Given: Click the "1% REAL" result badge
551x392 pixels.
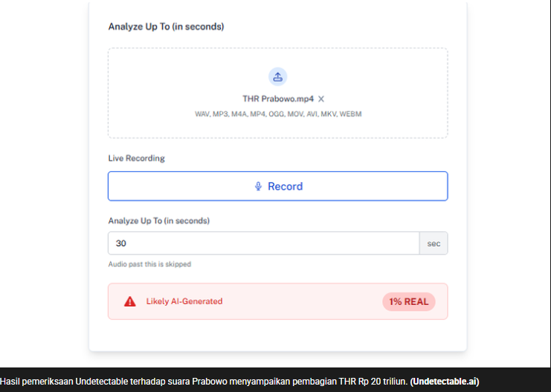Looking at the screenshot, I should 408,301.
